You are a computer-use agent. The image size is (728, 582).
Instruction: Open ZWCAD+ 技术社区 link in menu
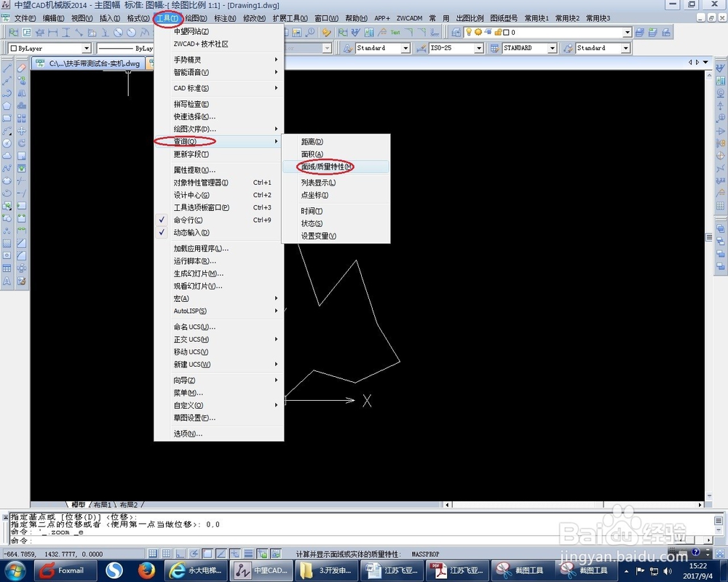218,44
